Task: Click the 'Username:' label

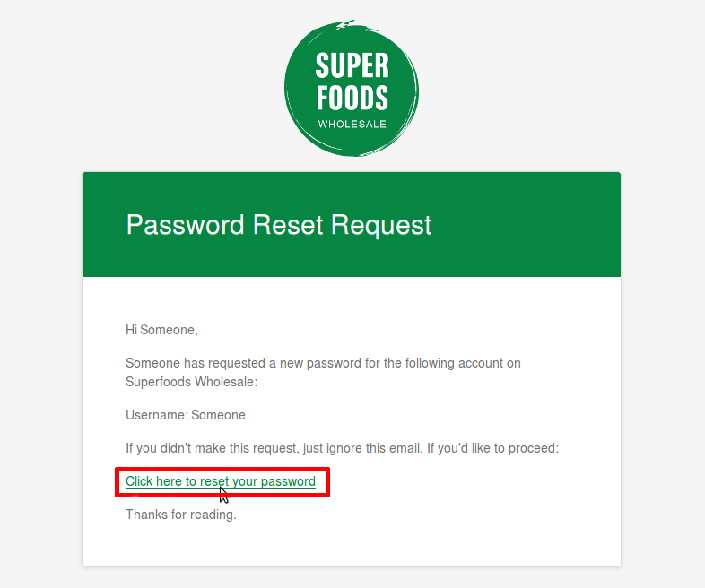Action: (156, 415)
